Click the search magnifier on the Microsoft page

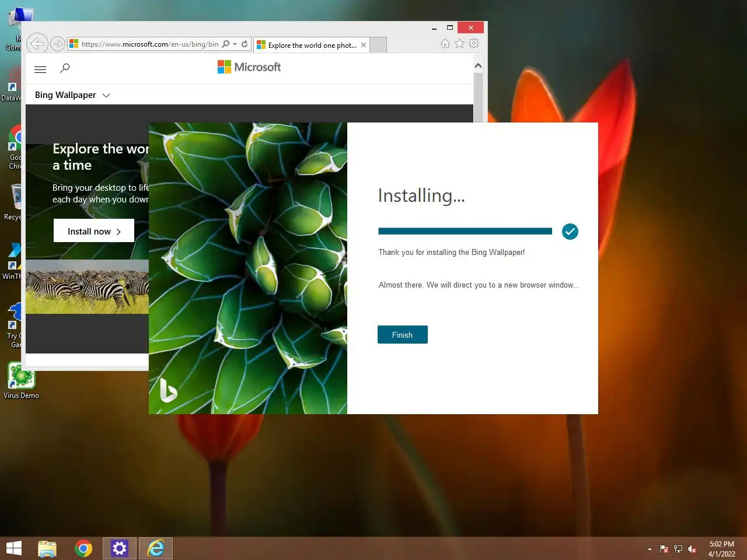[x=65, y=68]
